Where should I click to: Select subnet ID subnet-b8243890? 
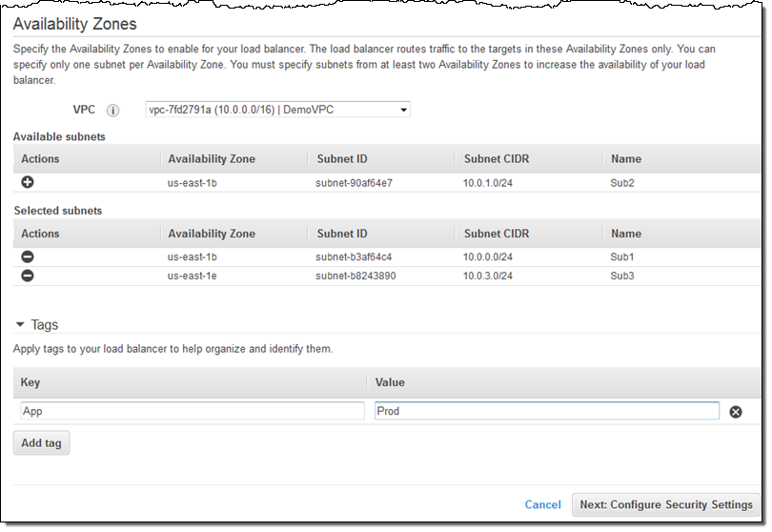point(356,276)
